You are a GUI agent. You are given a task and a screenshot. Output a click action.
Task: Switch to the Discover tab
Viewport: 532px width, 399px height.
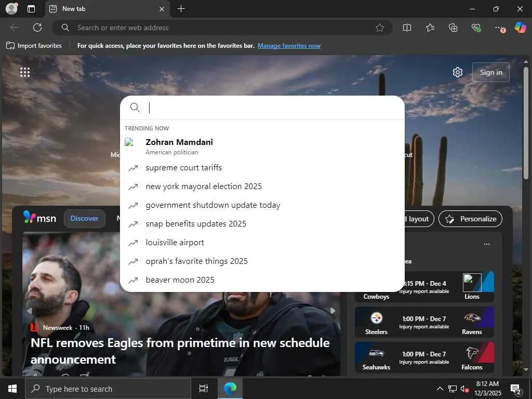tap(85, 219)
